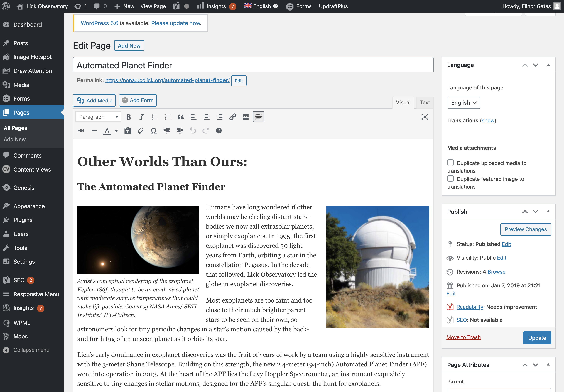The image size is (564, 392).
Task: Insert horizontal line
Action: 94,131
